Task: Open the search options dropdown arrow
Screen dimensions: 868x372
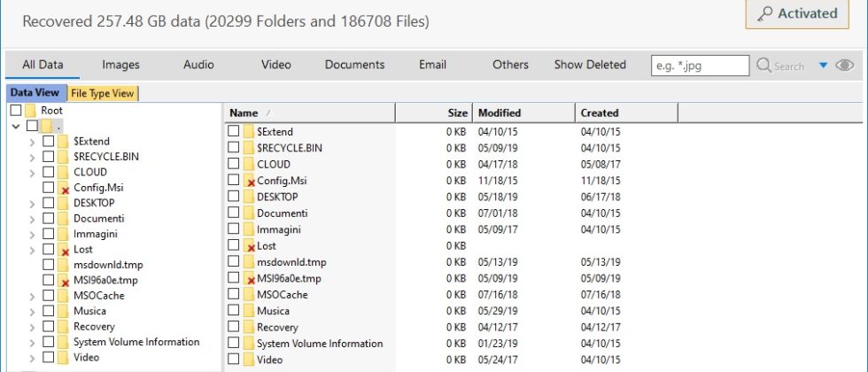Action: (823, 65)
